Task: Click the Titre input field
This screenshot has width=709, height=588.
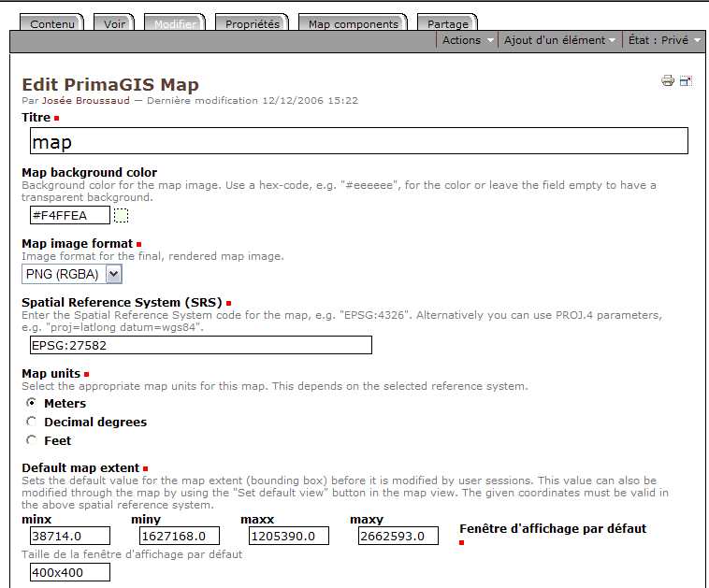Action: click(359, 141)
